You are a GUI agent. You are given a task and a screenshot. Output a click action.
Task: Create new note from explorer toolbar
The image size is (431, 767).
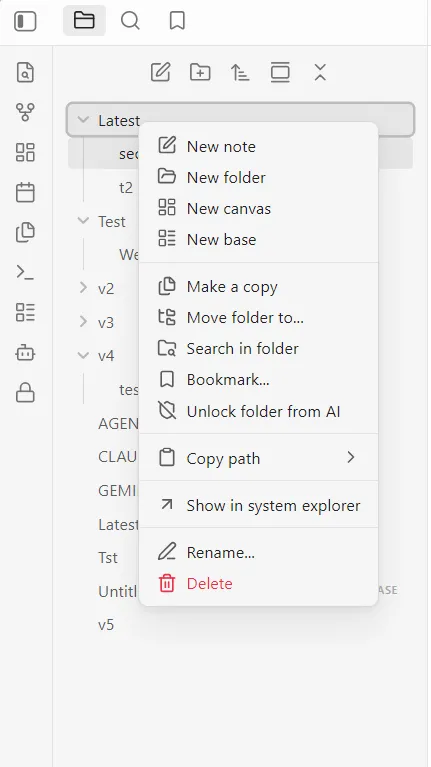[x=160, y=72]
